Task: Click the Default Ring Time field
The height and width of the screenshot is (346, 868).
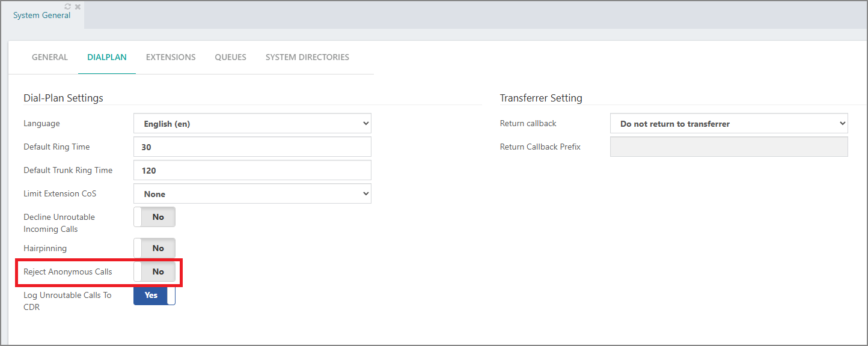Action: point(252,147)
